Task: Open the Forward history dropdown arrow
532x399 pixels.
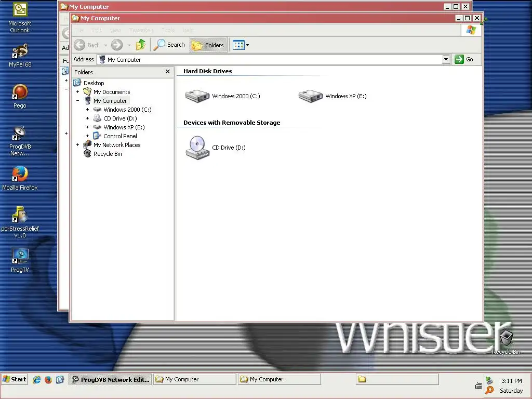Action: click(x=129, y=45)
